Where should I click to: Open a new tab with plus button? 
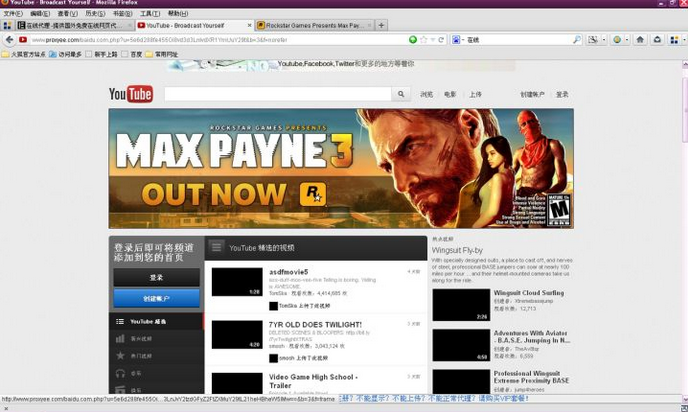(381, 25)
